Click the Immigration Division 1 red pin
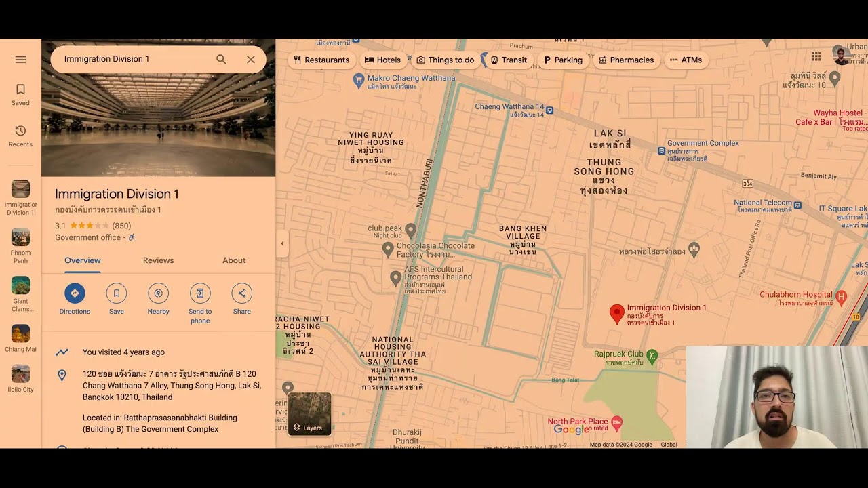The height and width of the screenshot is (488, 868). (616, 314)
